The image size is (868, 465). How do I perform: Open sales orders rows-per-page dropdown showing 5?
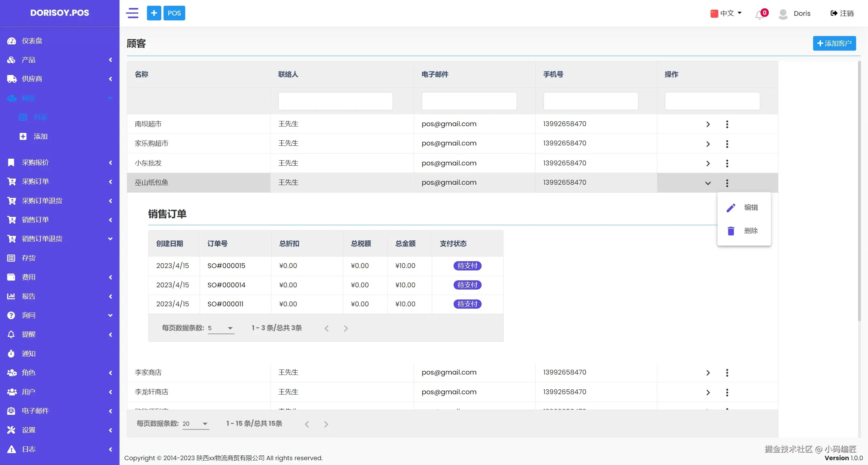[221, 328]
